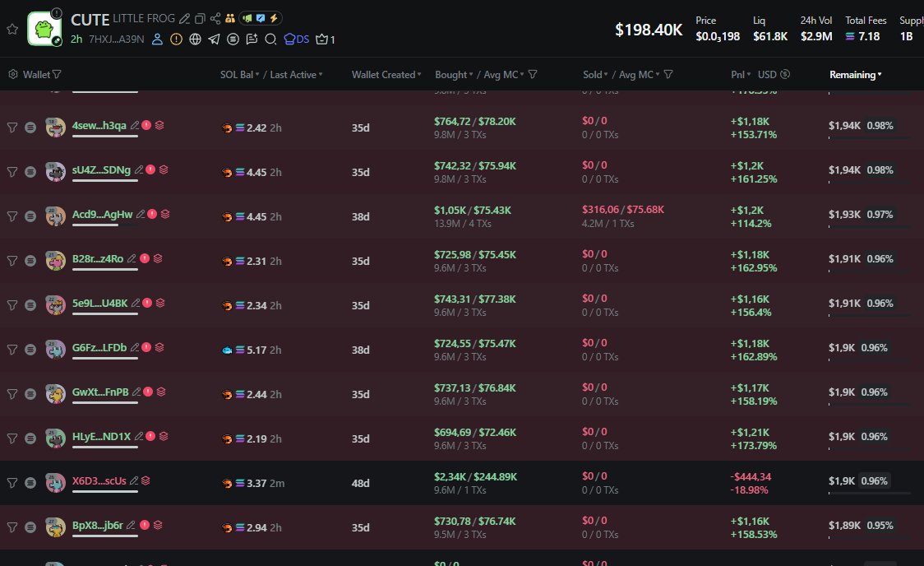The height and width of the screenshot is (566, 924).
Task: Open the chat note icon in the header
Action: [252, 39]
